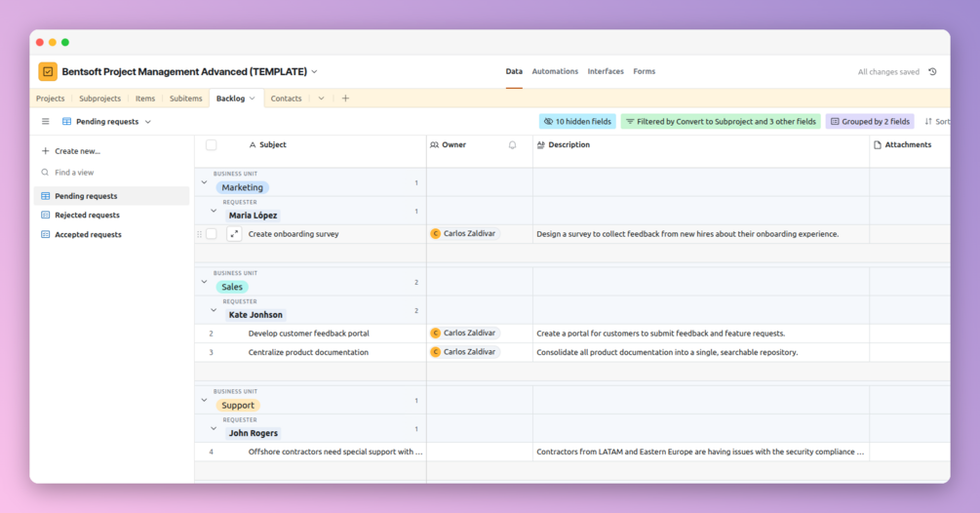This screenshot has width=980, height=513.
Task: Collapse the Support business unit group
Action: click(x=205, y=400)
